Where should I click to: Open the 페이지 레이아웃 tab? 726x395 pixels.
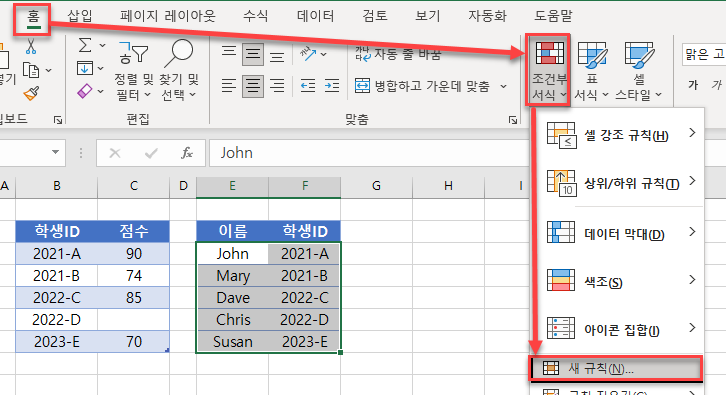pos(168,16)
